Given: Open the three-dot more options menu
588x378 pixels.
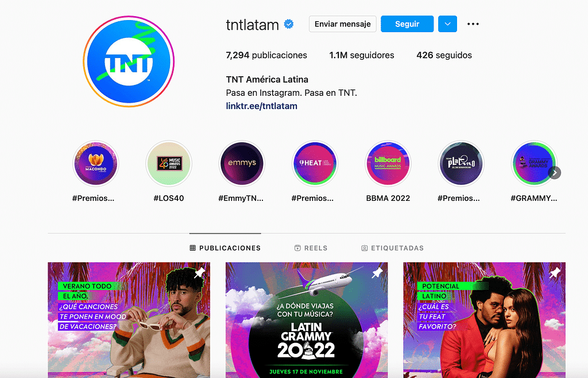Looking at the screenshot, I should (473, 24).
